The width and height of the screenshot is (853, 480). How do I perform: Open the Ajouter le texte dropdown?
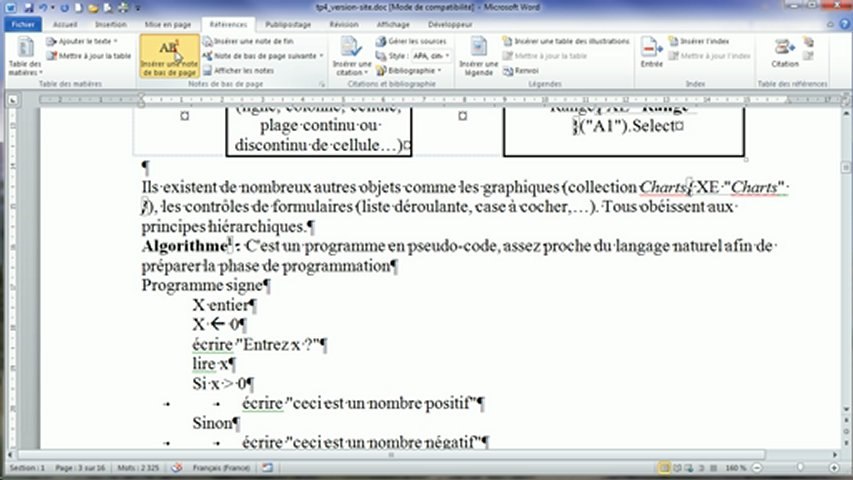coord(82,41)
